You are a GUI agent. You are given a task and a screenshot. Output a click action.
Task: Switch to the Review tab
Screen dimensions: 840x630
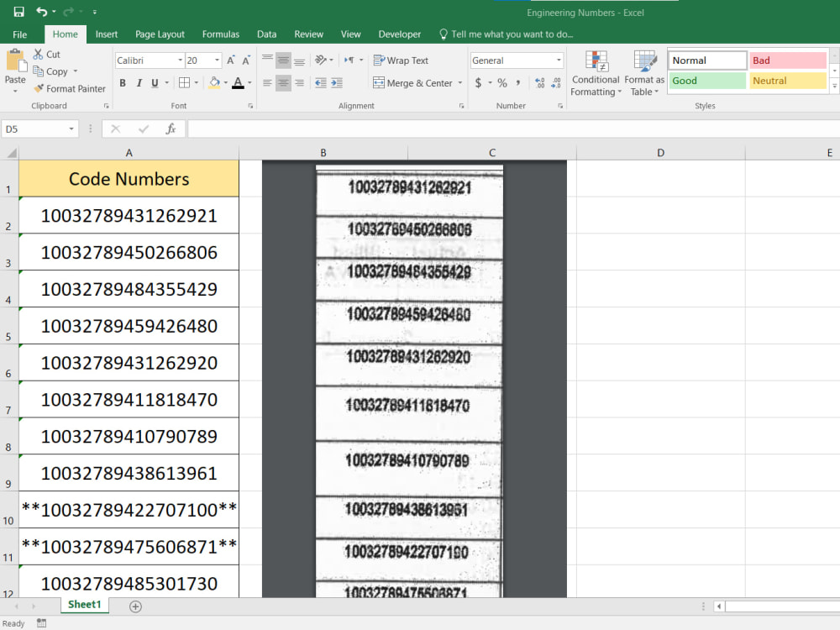pos(308,34)
